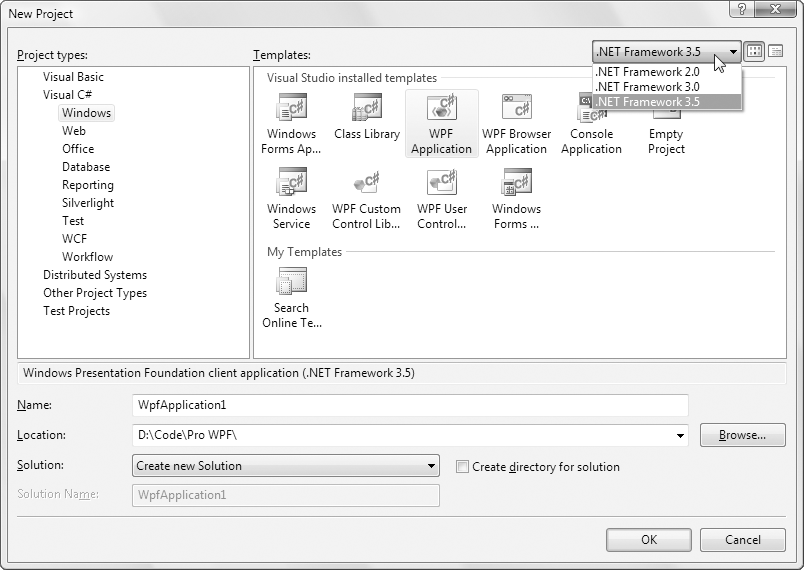
Task: Click the Cancel button
Action: [742, 540]
